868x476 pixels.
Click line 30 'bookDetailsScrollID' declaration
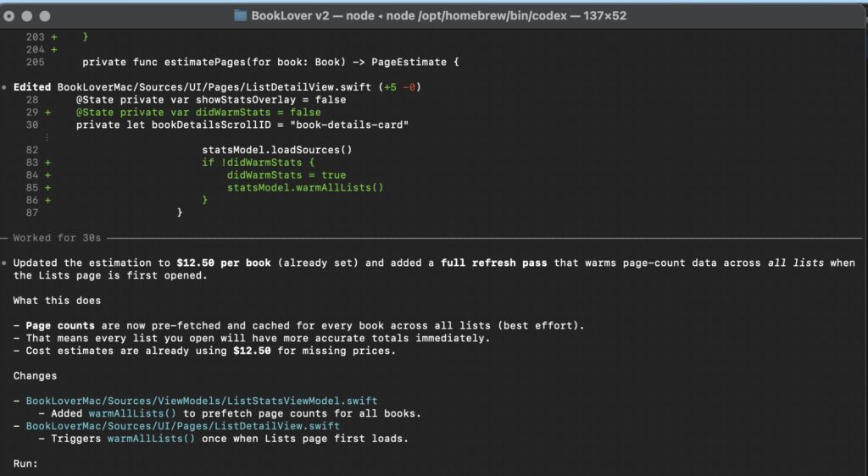pyautogui.click(x=242, y=125)
